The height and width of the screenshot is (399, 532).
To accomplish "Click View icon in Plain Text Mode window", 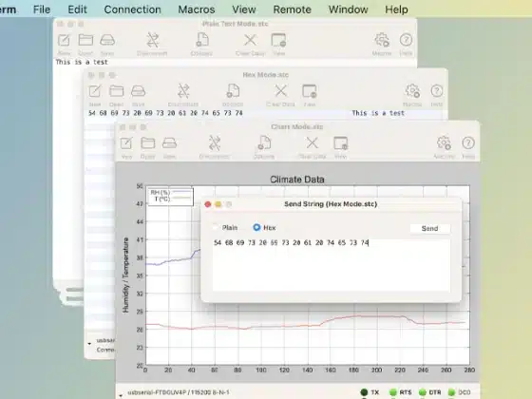I will point(278,40).
